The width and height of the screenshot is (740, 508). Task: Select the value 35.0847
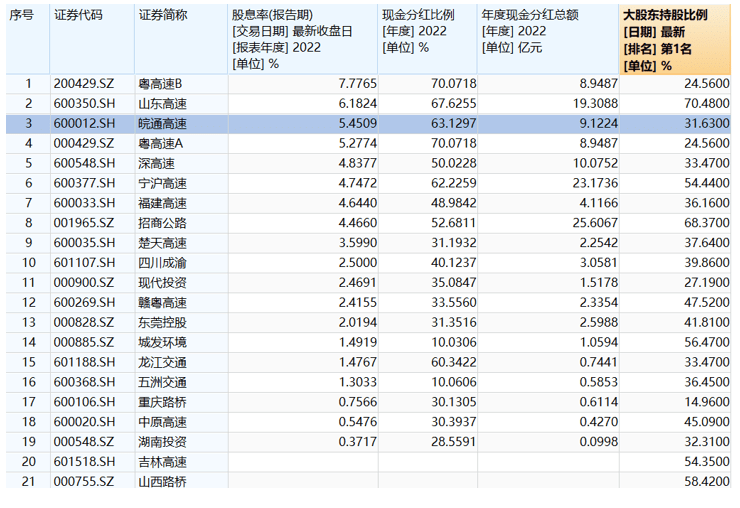[454, 282]
